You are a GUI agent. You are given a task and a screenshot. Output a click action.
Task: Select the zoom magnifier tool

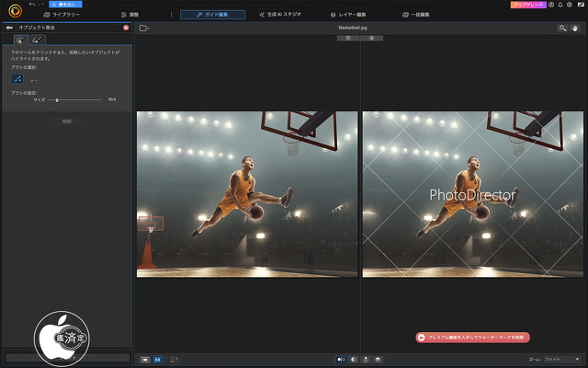(x=562, y=29)
